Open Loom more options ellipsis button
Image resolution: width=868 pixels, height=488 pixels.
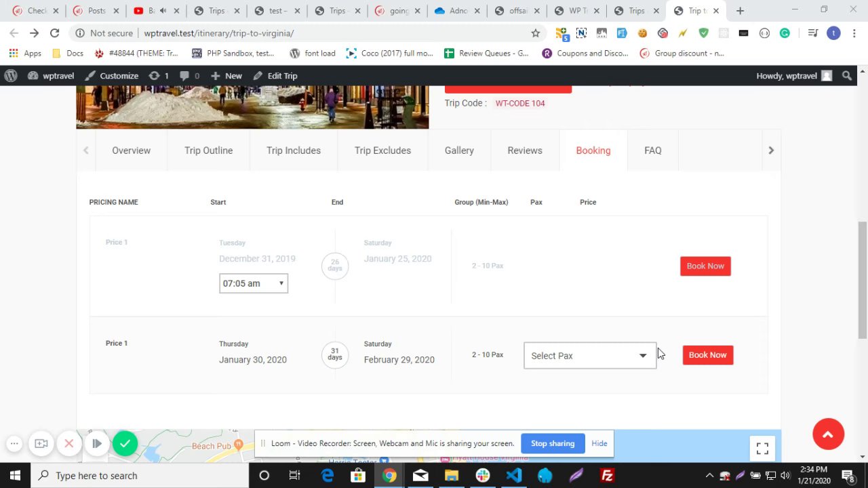coord(14,444)
